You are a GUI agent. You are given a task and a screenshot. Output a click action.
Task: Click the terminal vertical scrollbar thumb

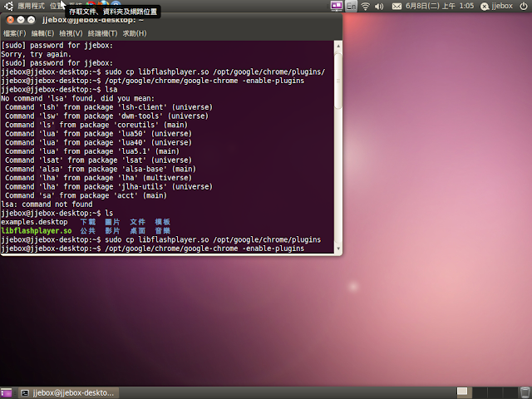pos(338,81)
